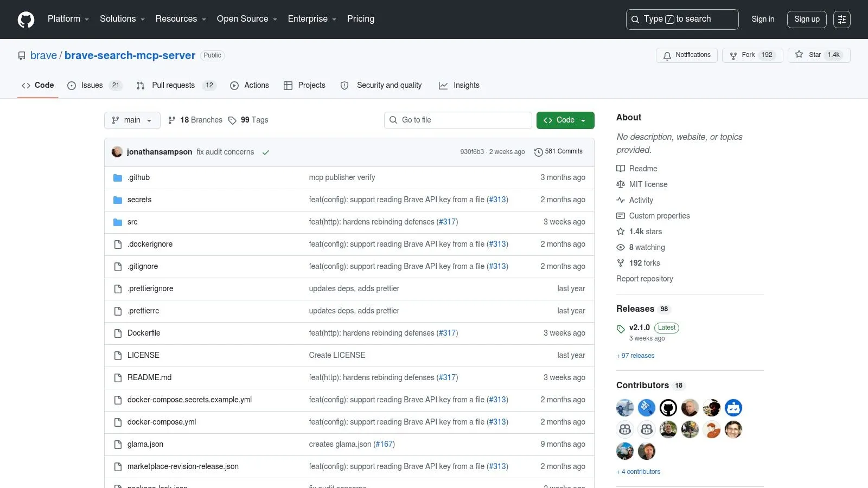
Task: Expand the Resources menu
Action: pyautogui.click(x=181, y=19)
